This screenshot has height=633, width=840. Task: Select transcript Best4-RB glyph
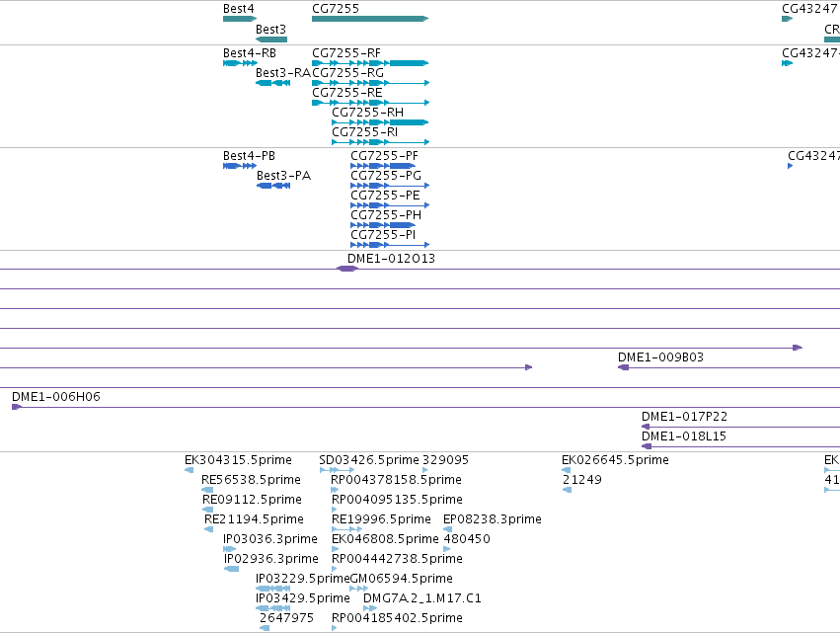(x=240, y=63)
